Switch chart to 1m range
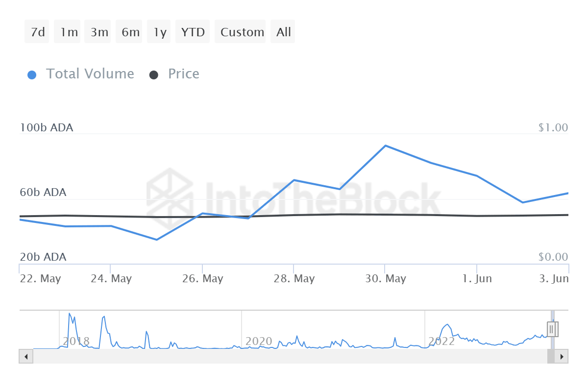 pyautogui.click(x=69, y=32)
